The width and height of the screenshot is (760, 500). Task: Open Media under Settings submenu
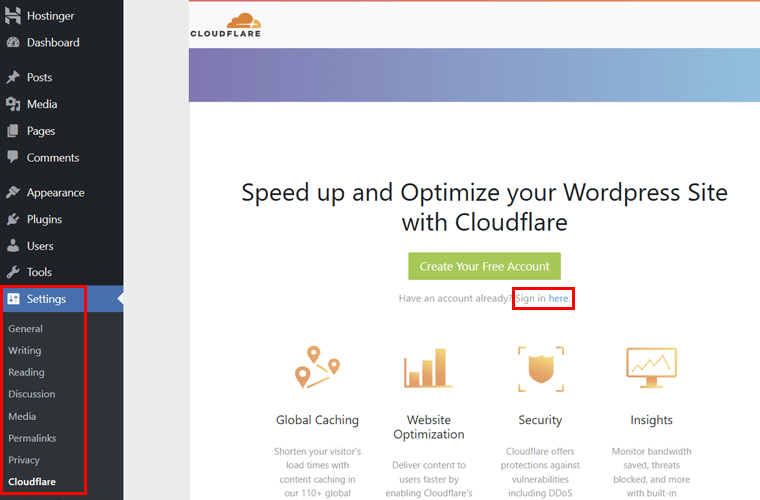(22, 416)
